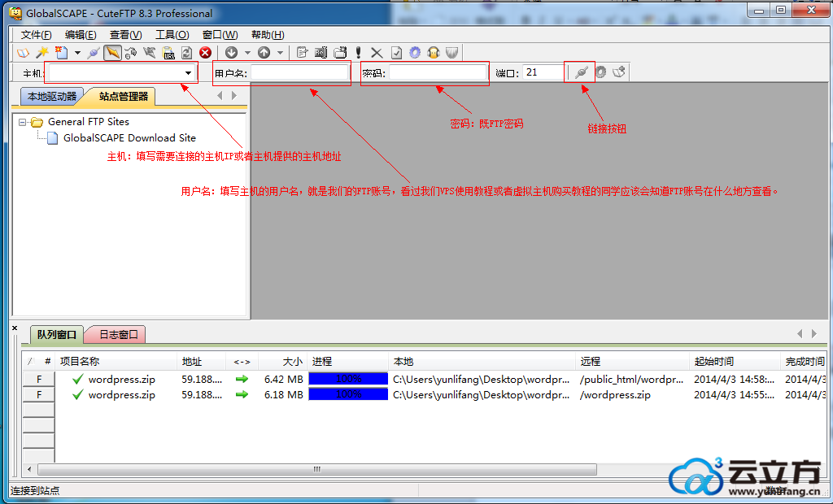This screenshot has height=504, width=833.
Task: Open the 帮助(H) menu
Action: (x=268, y=34)
